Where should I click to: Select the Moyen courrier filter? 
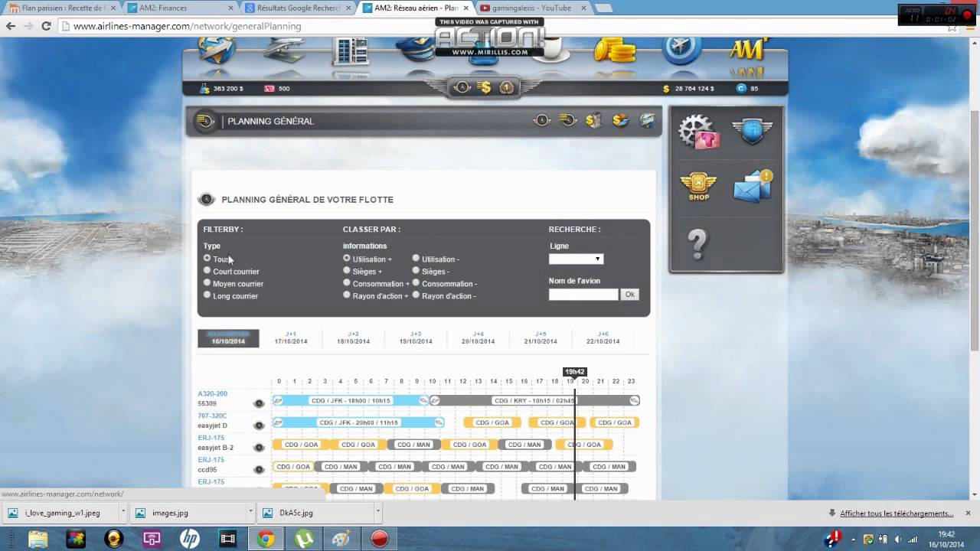[207, 283]
